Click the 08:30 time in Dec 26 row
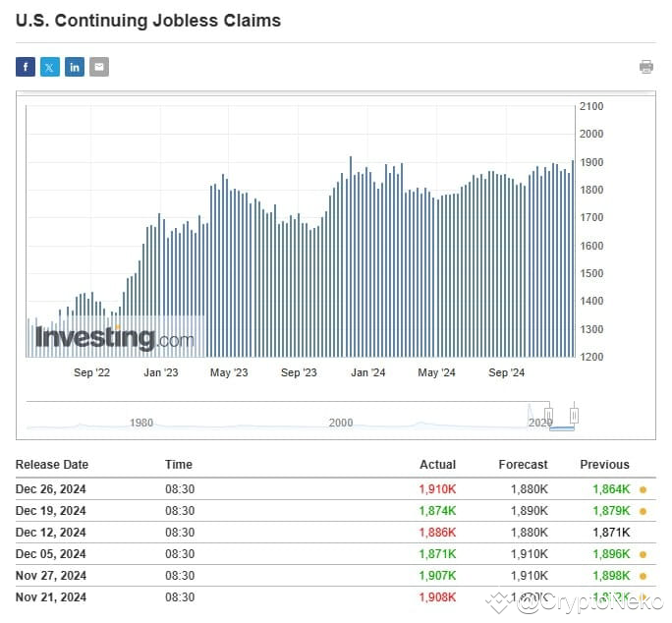 point(180,489)
